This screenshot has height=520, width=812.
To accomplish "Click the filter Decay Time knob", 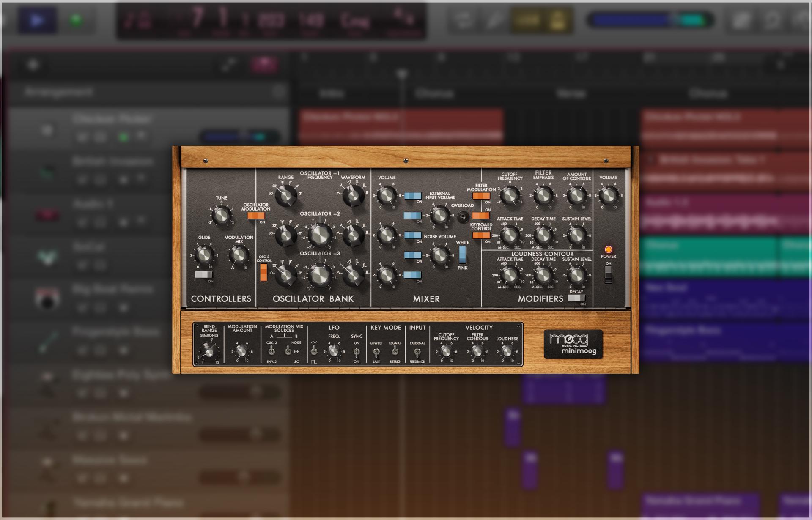I will coord(543,235).
